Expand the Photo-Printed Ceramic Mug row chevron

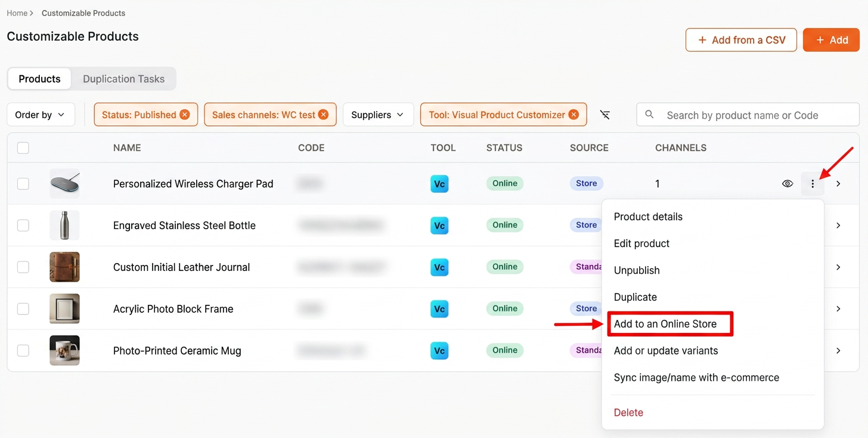coord(838,351)
